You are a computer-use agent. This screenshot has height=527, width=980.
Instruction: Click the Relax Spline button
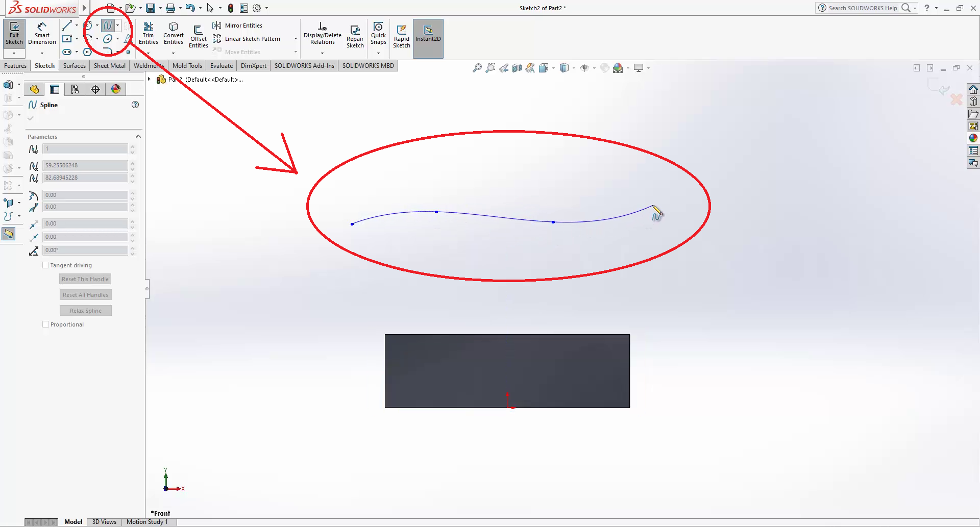click(x=86, y=311)
